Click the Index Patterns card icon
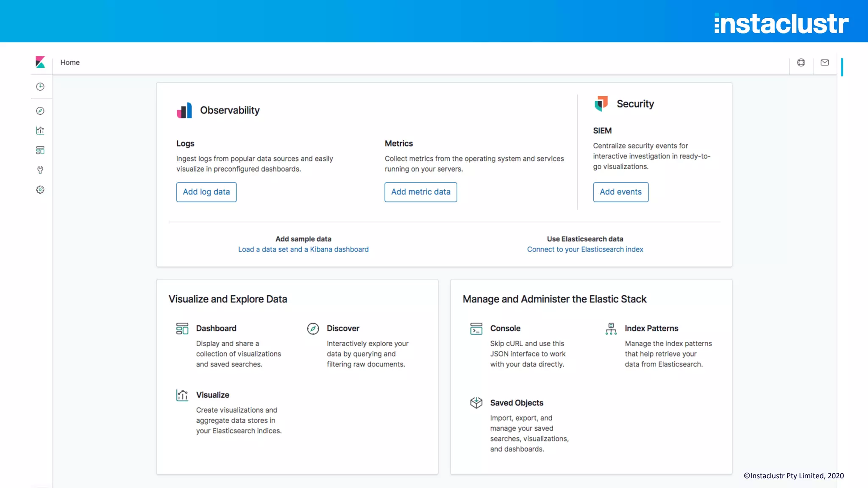 [x=611, y=329]
